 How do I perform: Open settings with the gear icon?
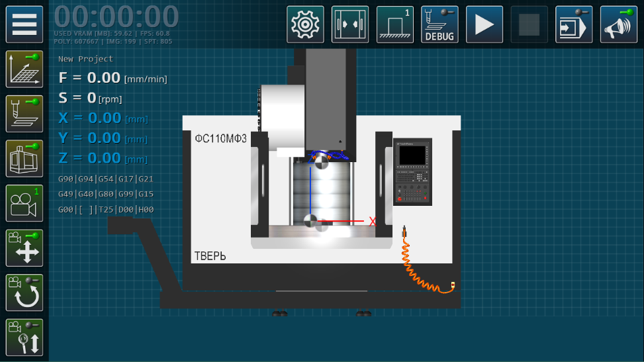305,24
